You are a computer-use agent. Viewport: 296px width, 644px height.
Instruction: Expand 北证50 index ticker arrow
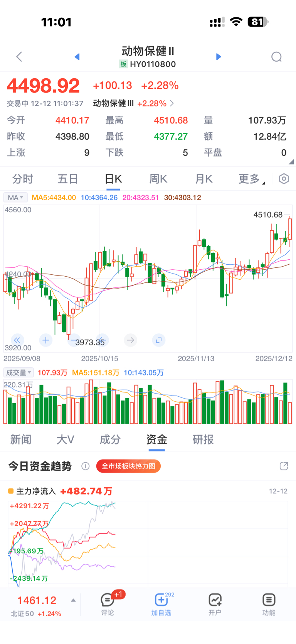(x=73, y=600)
